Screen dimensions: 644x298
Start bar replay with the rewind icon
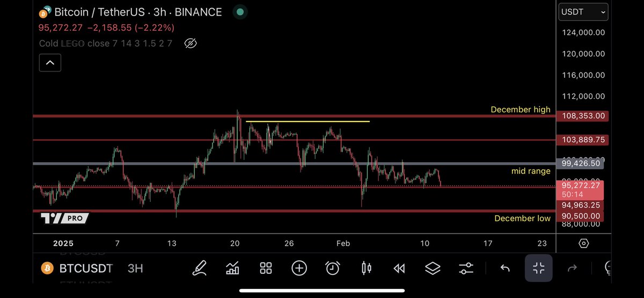tap(399, 268)
